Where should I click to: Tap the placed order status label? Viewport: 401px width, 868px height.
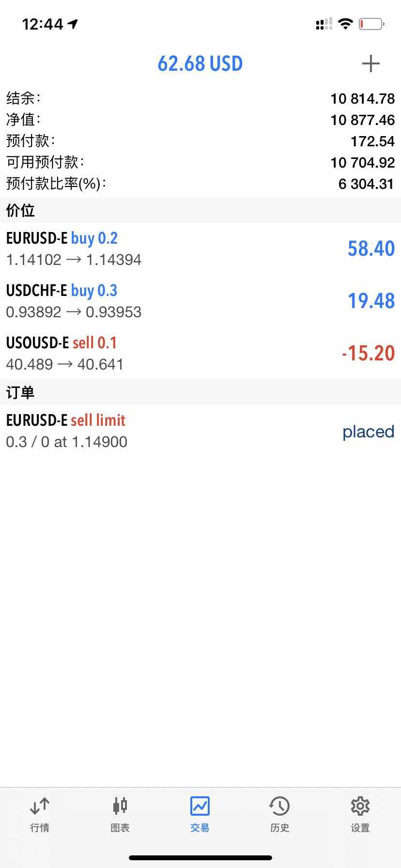pos(368,432)
